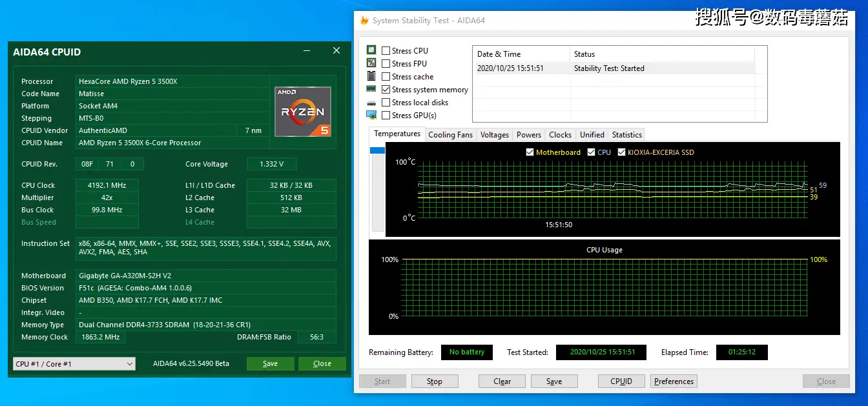Open Preferences in System Stability Test

[x=674, y=381]
